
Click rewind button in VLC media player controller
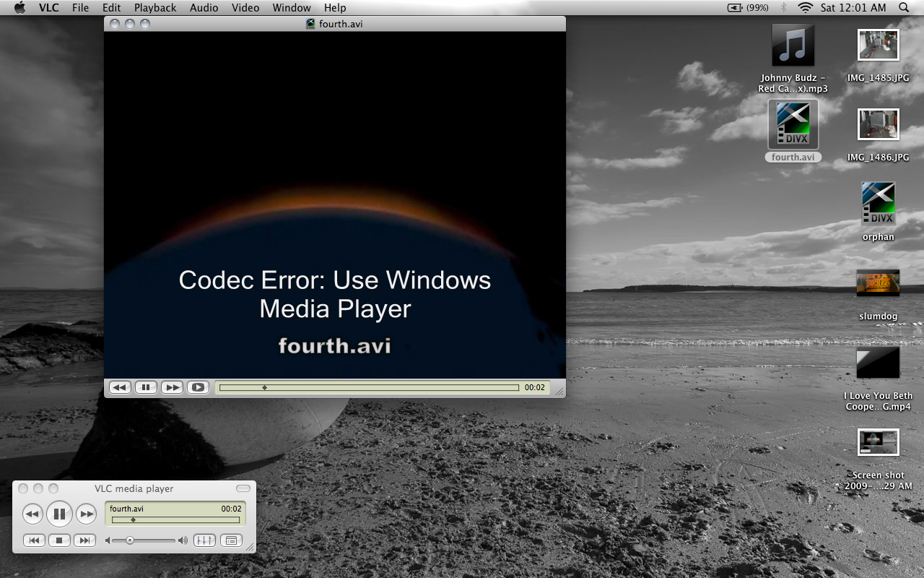[x=32, y=514]
